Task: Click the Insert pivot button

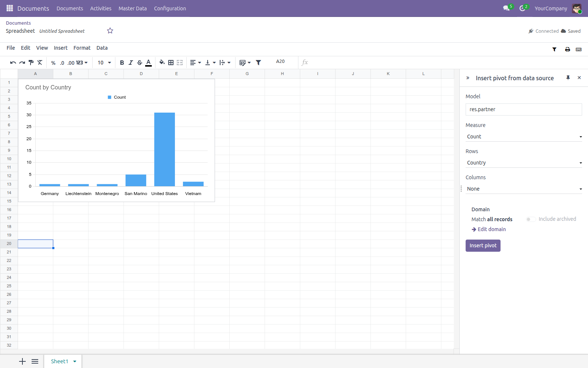Action: (x=483, y=245)
